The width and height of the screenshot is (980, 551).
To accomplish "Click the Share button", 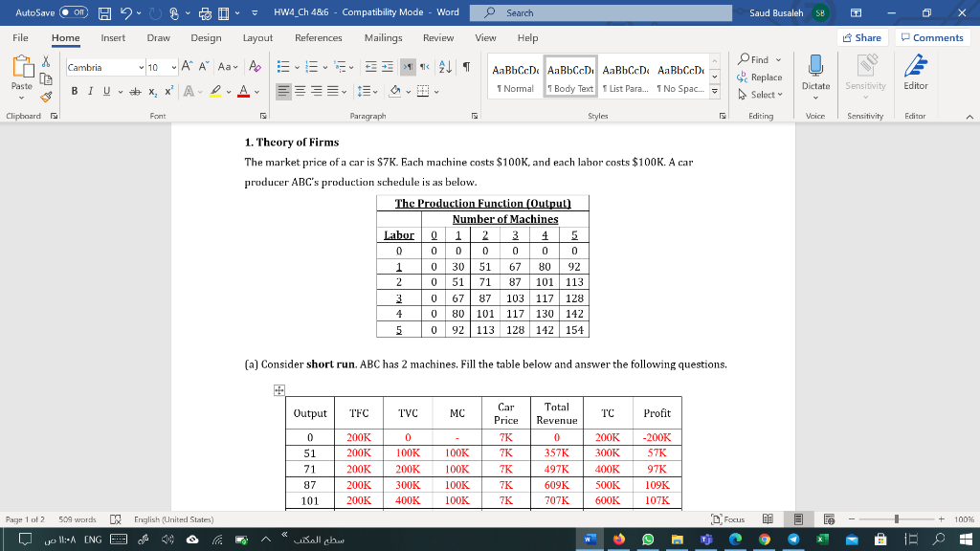I will click(862, 37).
